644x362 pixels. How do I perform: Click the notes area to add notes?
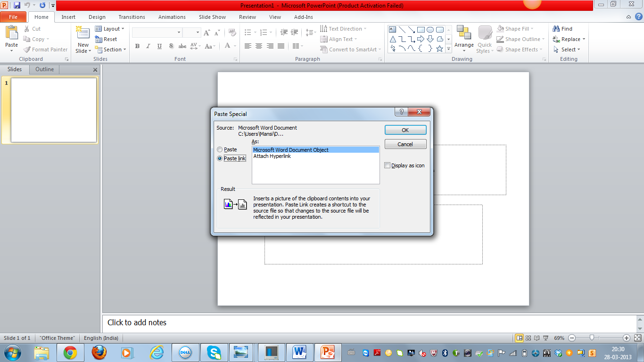pyautogui.click(x=369, y=323)
